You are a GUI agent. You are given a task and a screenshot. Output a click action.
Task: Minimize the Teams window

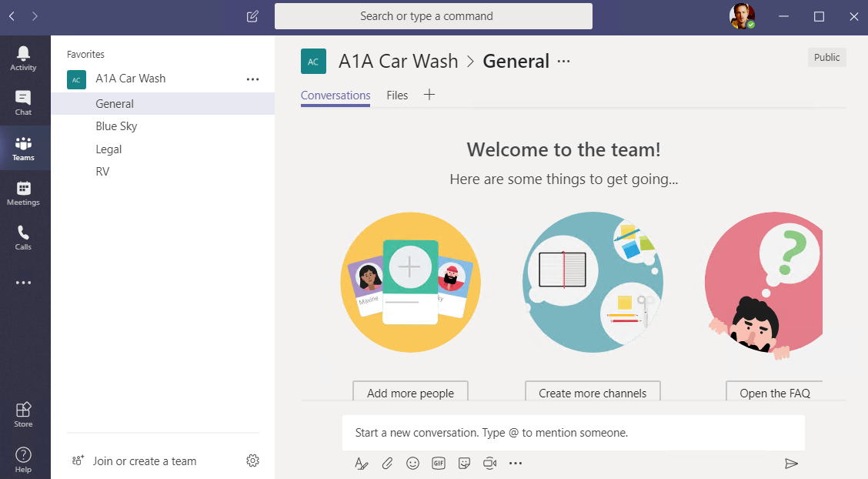pos(784,17)
